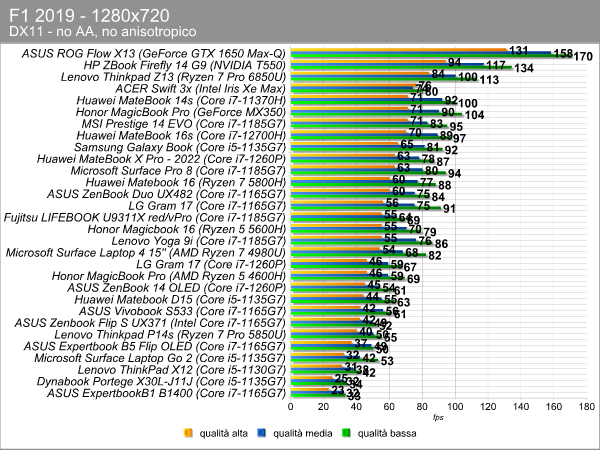
Task: Click the chart title 'F1 2019 - 1280x720'
Action: coord(89,16)
